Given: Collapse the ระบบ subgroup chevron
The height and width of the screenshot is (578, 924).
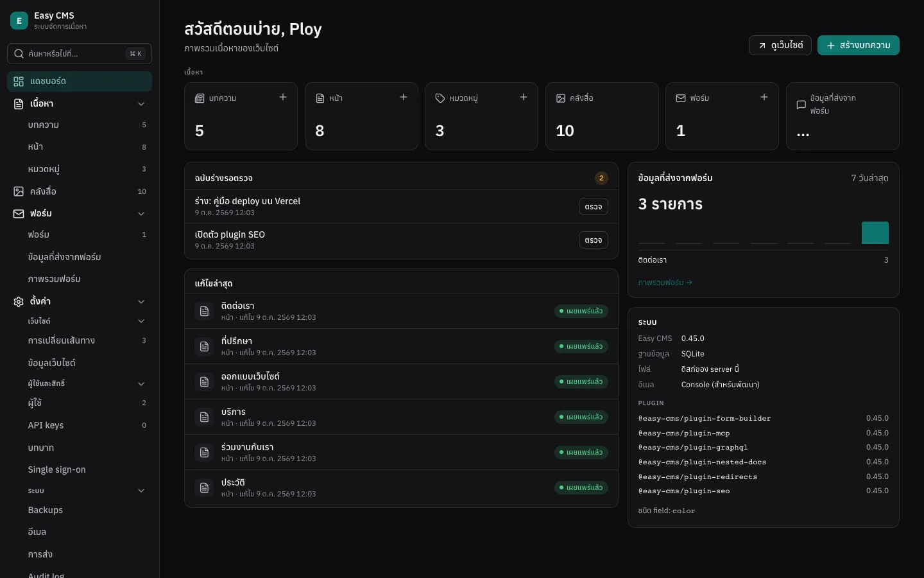Looking at the screenshot, I should (x=141, y=491).
